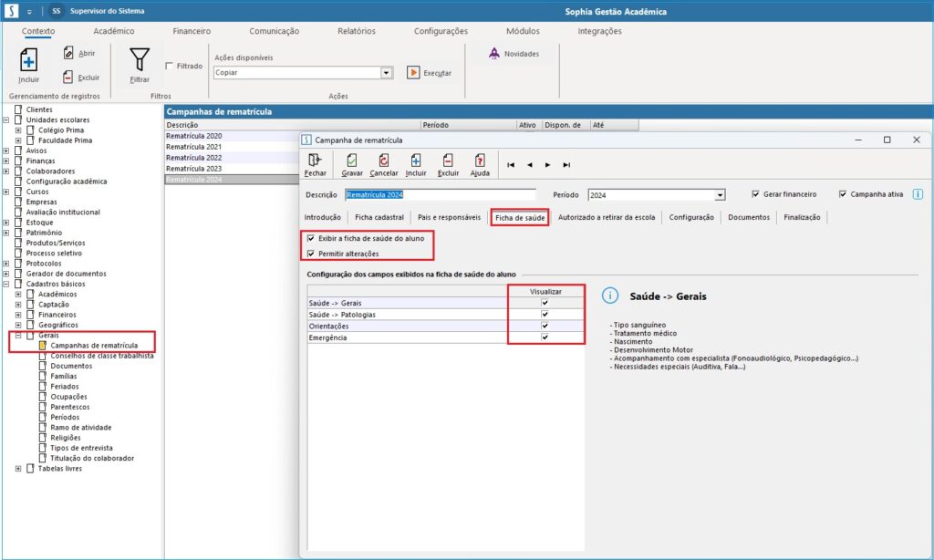
Task: Expand Faculdade Prima tree node
Action: click(18, 140)
